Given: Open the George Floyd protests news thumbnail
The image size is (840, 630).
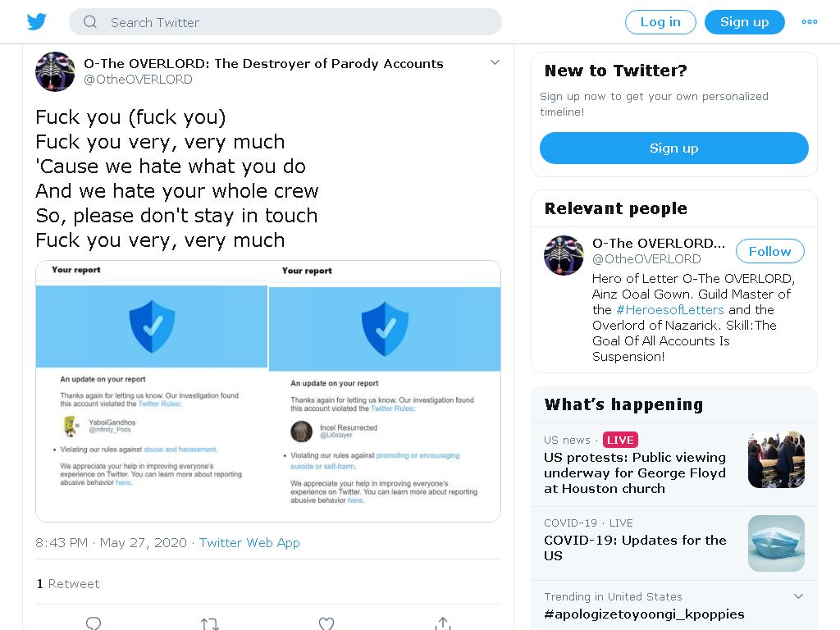Looking at the screenshot, I should (x=776, y=459).
